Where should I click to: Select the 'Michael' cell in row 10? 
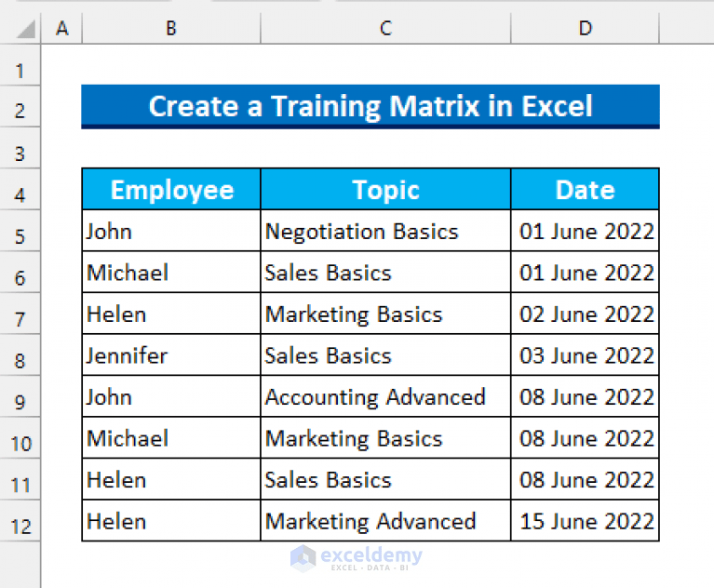tap(171, 438)
